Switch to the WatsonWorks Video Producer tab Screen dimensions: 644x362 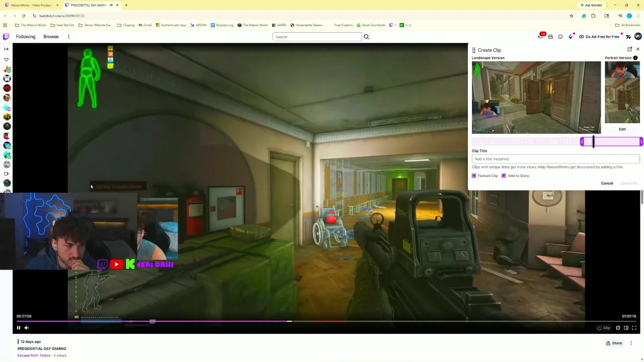click(x=31, y=5)
